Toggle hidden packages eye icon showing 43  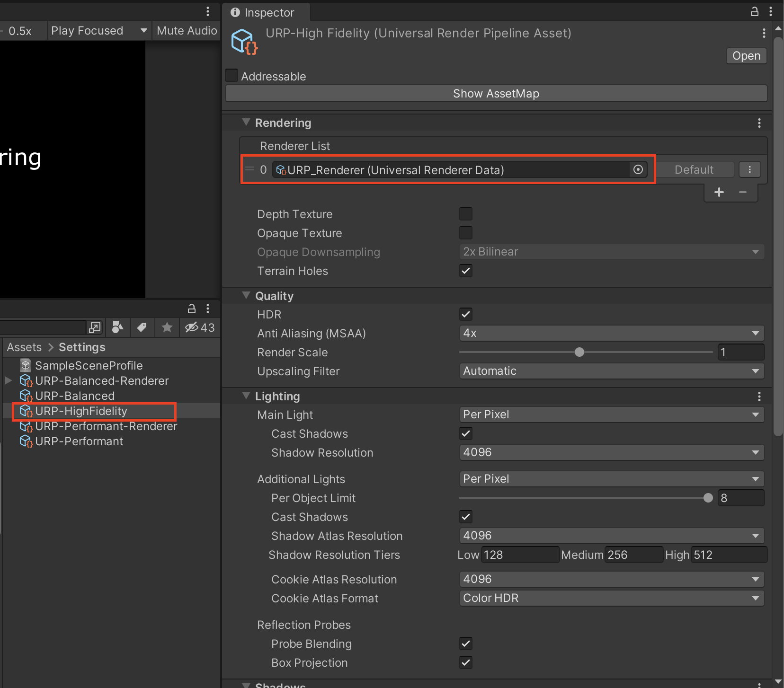coord(200,327)
